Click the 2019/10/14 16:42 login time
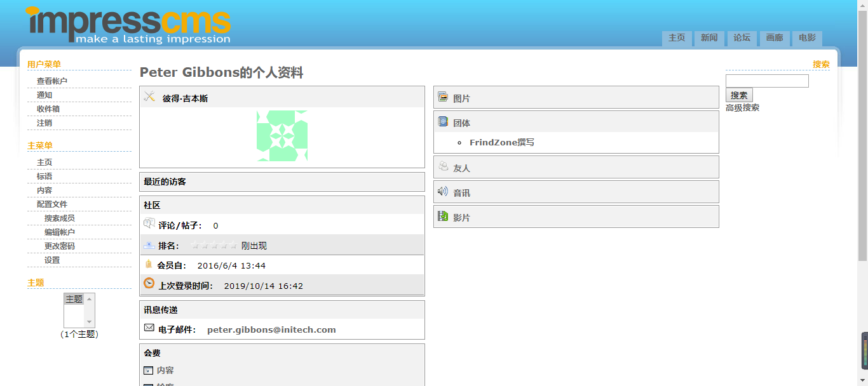 click(264, 286)
